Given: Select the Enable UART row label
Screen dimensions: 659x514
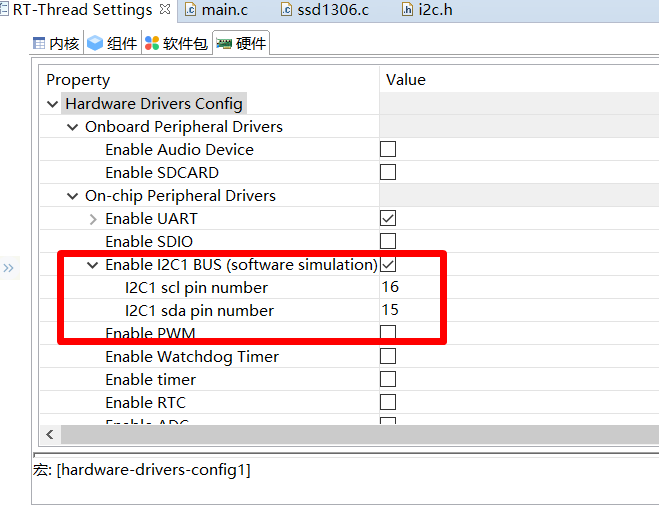Looking at the screenshot, I should (151, 219).
